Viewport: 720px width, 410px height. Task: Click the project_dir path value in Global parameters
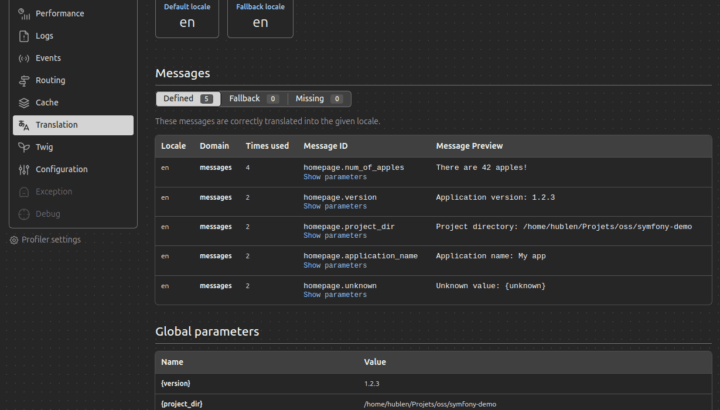(x=430, y=404)
